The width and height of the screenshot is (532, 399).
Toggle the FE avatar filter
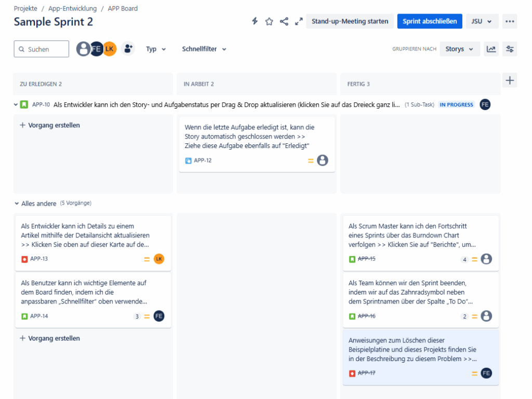point(97,48)
